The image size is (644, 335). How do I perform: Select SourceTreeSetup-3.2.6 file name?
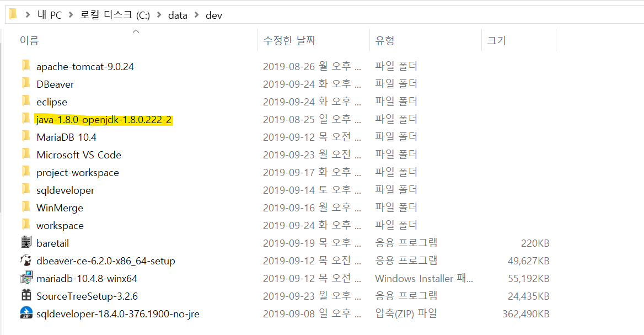[x=87, y=296]
